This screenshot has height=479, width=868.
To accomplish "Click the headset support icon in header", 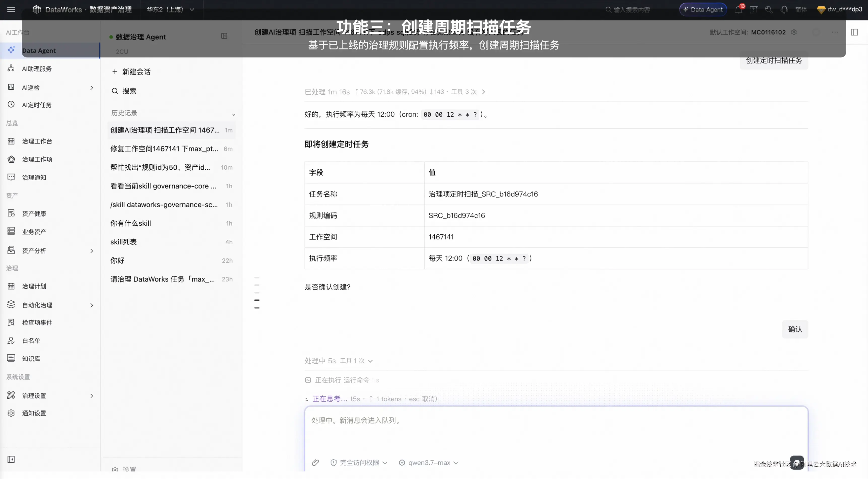I will (x=784, y=9).
